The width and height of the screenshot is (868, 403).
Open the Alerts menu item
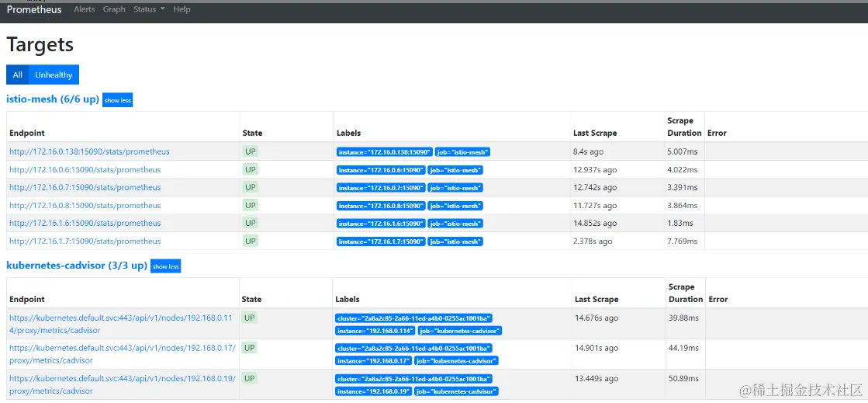pyautogui.click(x=84, y=9)
